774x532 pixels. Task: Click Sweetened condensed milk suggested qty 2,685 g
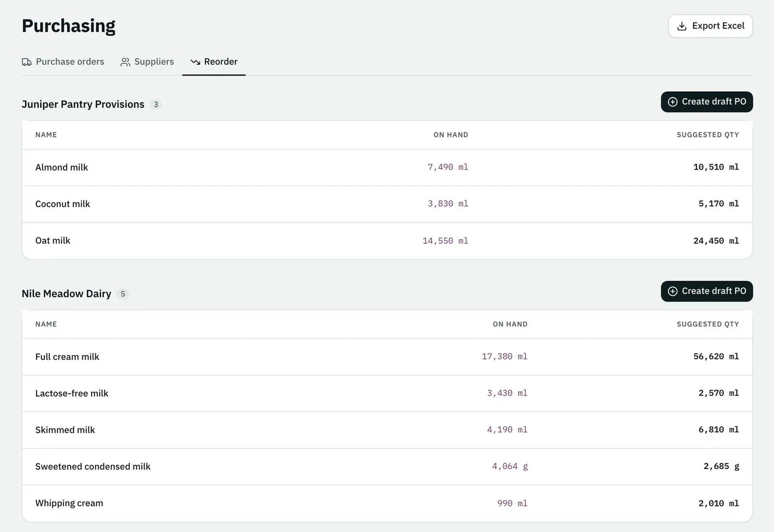click(721, 467)
